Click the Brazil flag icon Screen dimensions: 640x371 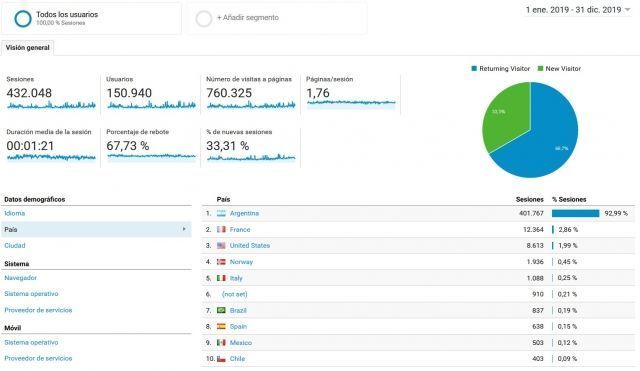[221, 310]
